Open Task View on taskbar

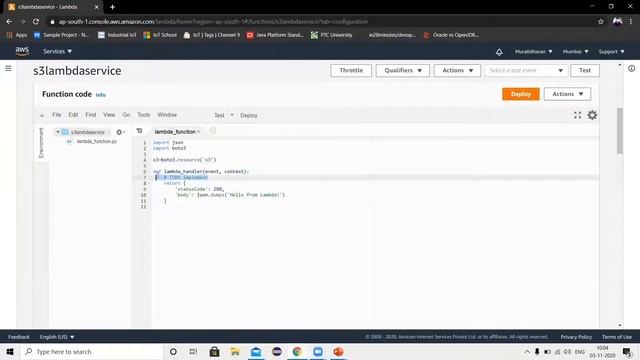[x=193, y=351]
